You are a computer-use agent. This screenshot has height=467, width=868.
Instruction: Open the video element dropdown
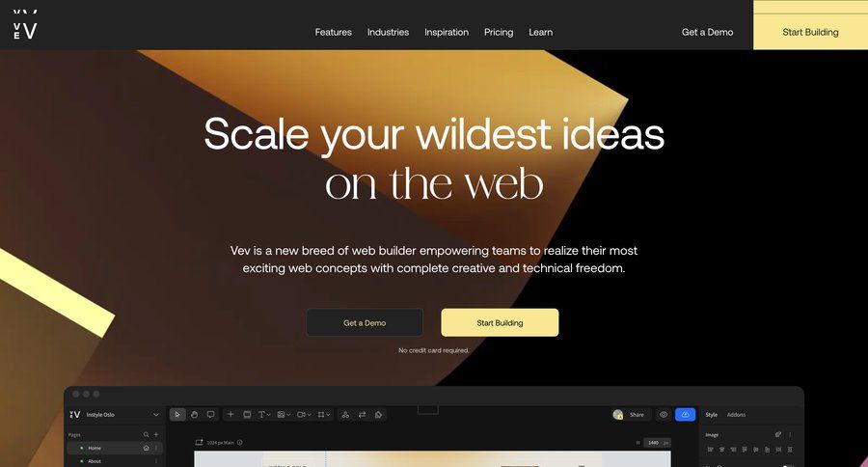pyautogui.click(x=304, y=414)
